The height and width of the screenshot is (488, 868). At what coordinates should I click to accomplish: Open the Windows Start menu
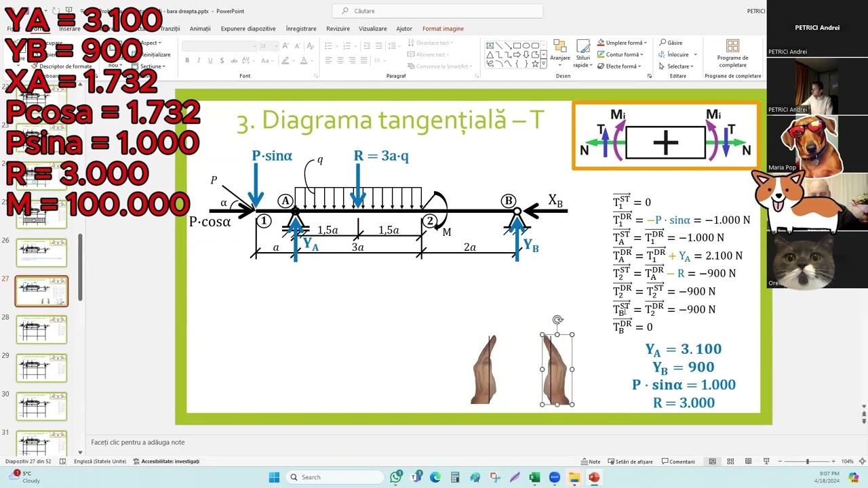[274, 477]
